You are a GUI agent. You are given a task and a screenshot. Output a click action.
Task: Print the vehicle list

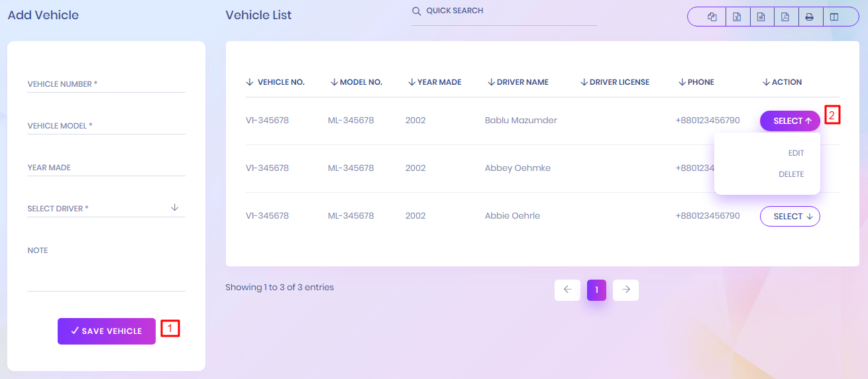coord(809,17)
